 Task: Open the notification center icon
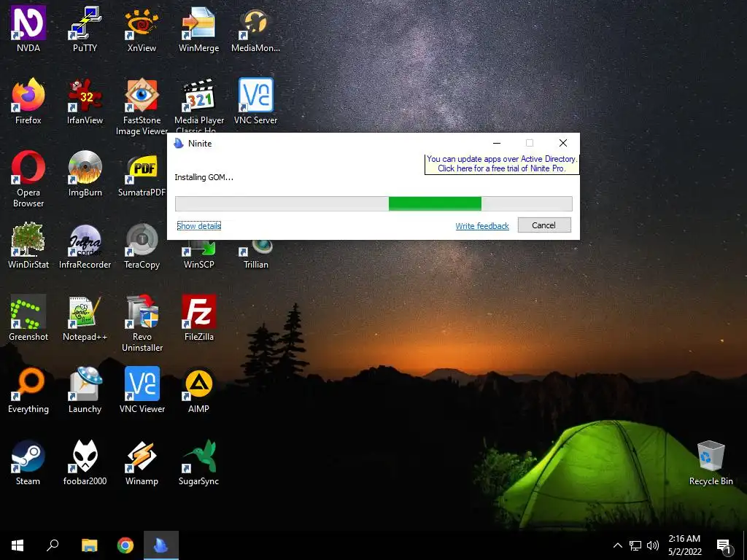pos(724,546)
